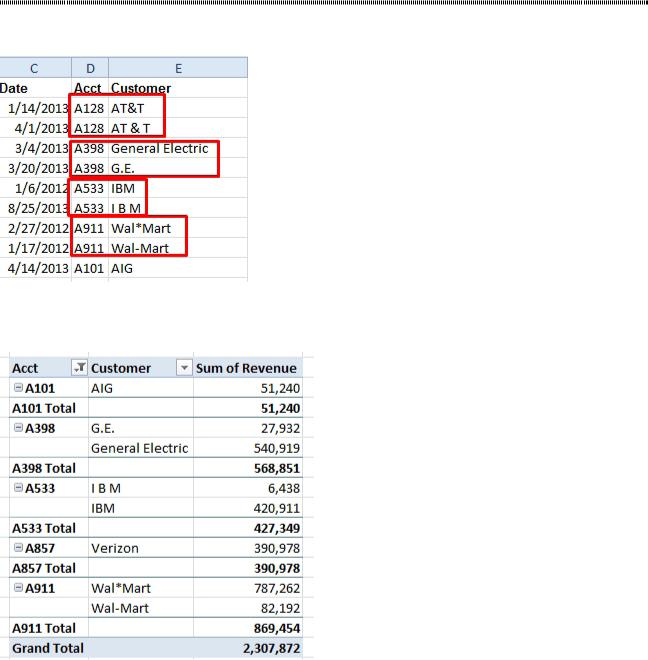Select the IBM cell in source table

coord(178,188)
